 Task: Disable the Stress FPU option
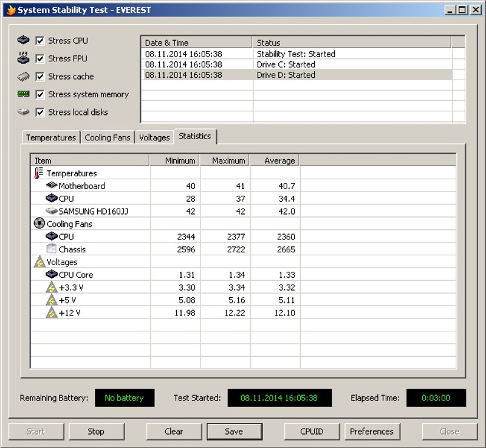[x=40, y=58]
